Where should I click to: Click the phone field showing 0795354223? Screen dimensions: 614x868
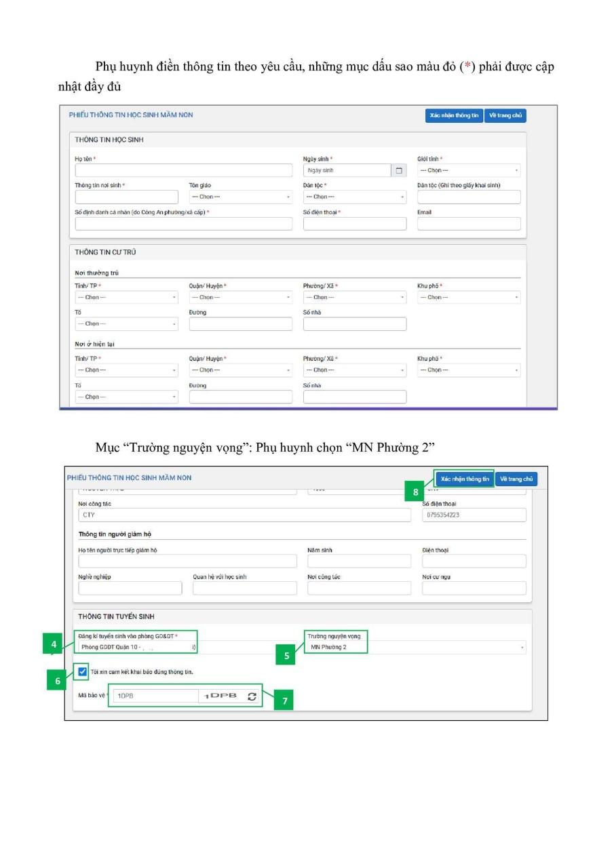point(474,515)
